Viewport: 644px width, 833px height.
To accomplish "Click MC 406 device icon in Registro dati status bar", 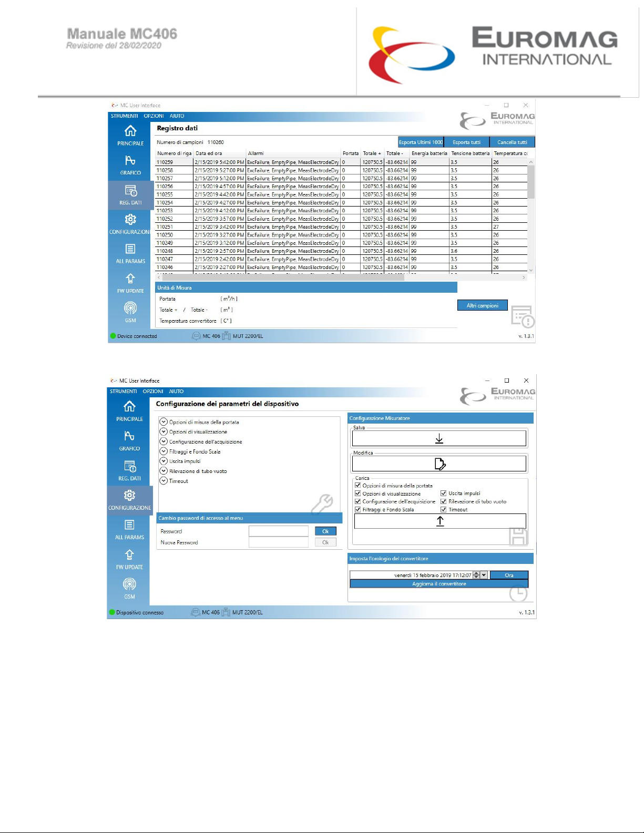I will point(196,336).
